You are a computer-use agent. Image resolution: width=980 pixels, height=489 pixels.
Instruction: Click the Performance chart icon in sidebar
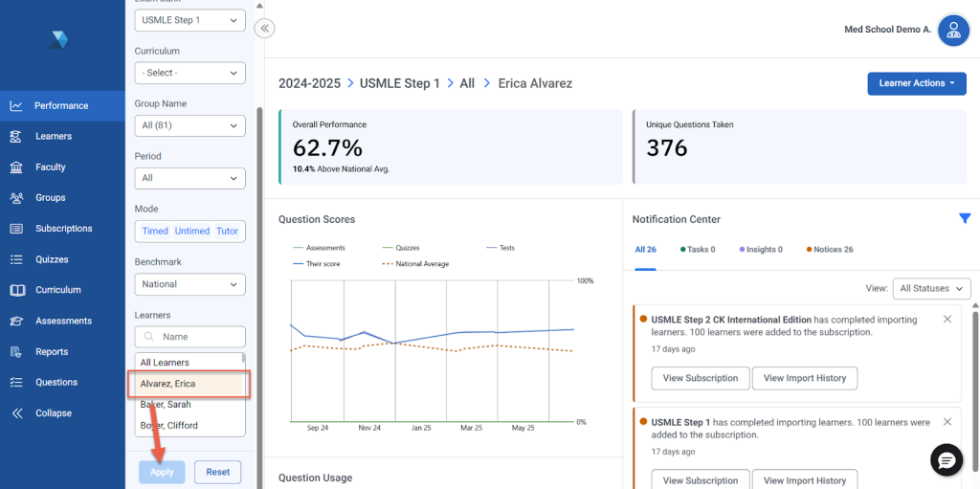16,105
